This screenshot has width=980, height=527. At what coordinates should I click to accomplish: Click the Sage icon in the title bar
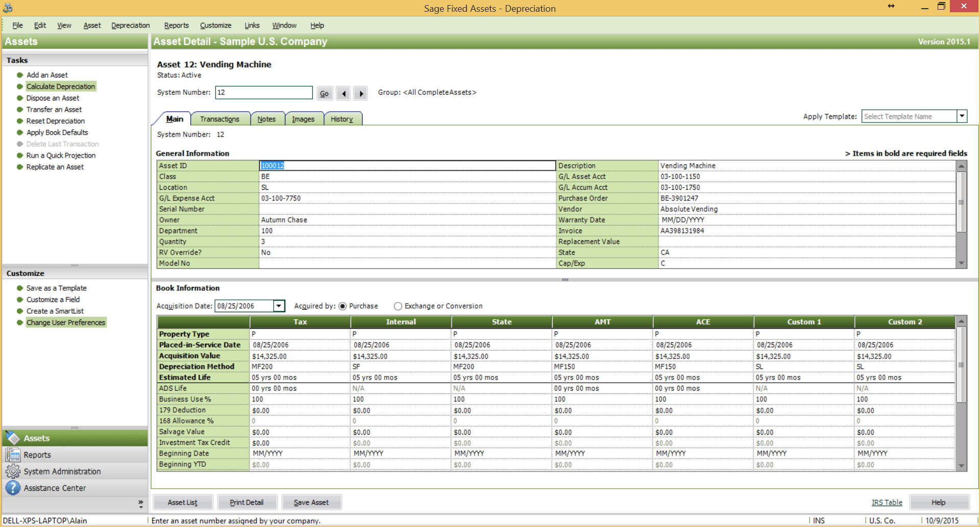(7, 8)
